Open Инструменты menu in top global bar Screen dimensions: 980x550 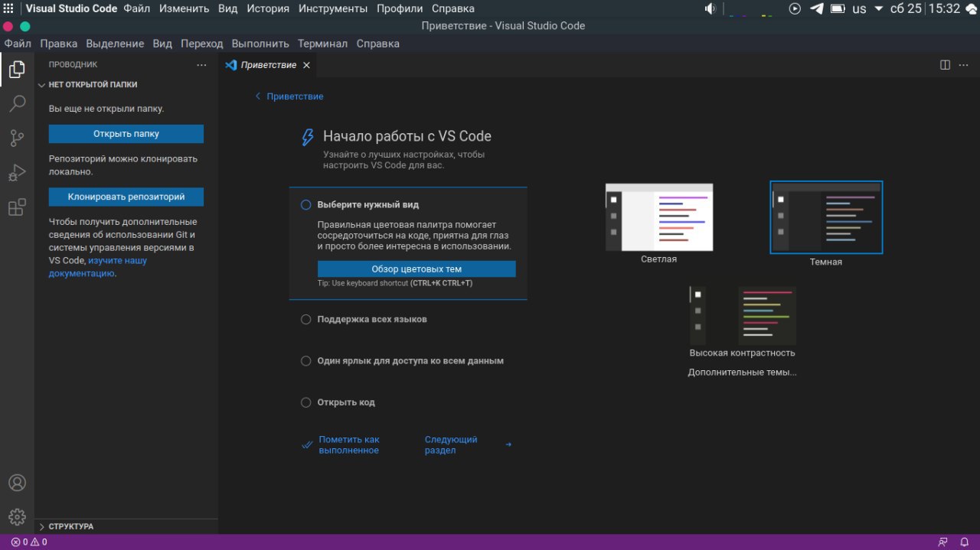point(333,8)
